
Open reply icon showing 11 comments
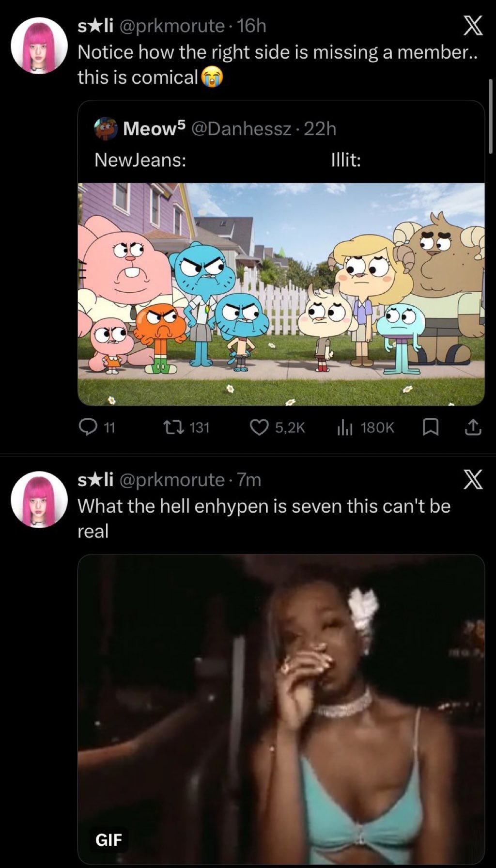pos(88,427)
